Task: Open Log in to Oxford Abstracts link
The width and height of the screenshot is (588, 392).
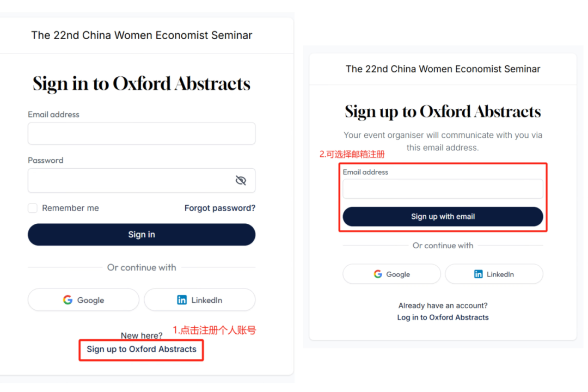Action: pos(443,317)
